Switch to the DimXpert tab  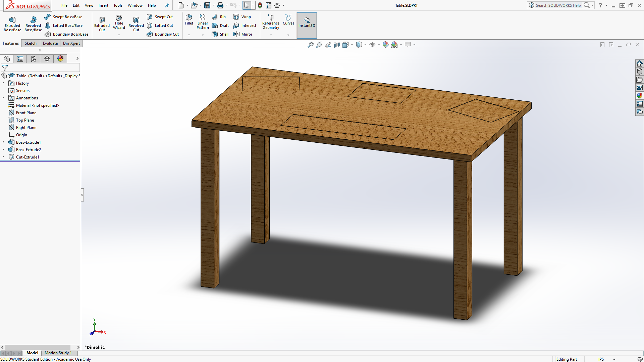(71, 43)
